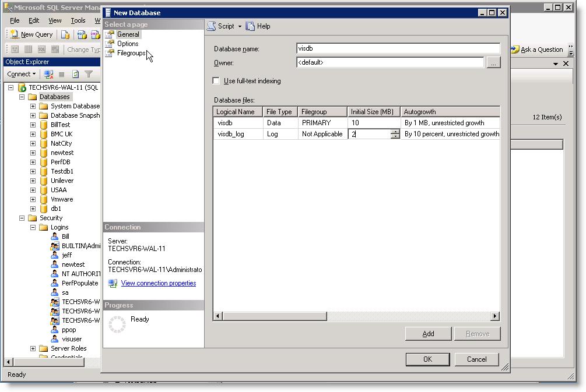This screenshot has height=392, width=586.
Task: Collapse the Security tree node
Action: [22, 218]
